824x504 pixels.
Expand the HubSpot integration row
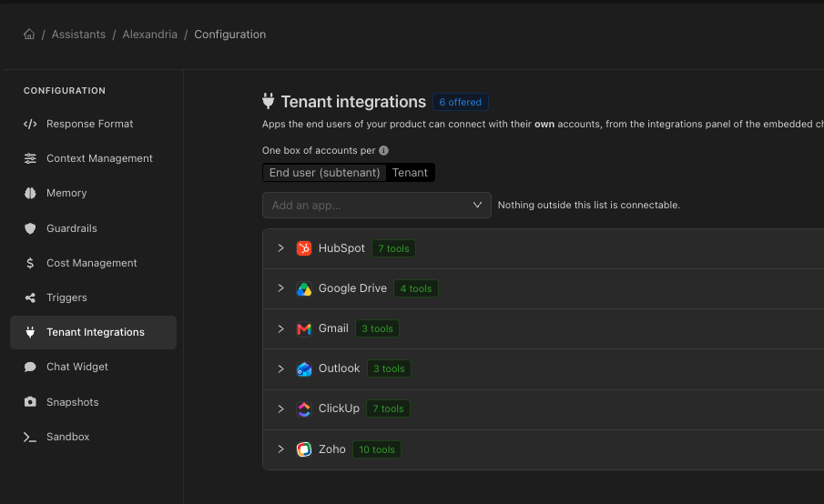(280, 248)
